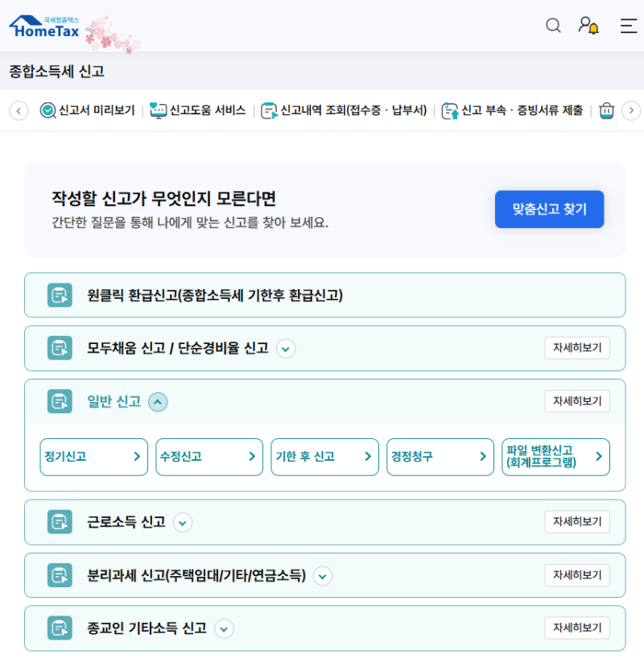
Task: Collapse the 일반 신고 section
Action: pyautogui.click(x=158, y=401)
